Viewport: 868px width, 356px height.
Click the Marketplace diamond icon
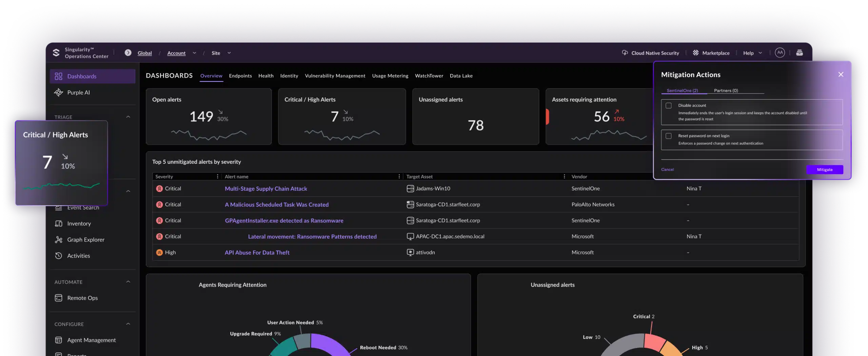pyautogui.click(x=696, y=53)
